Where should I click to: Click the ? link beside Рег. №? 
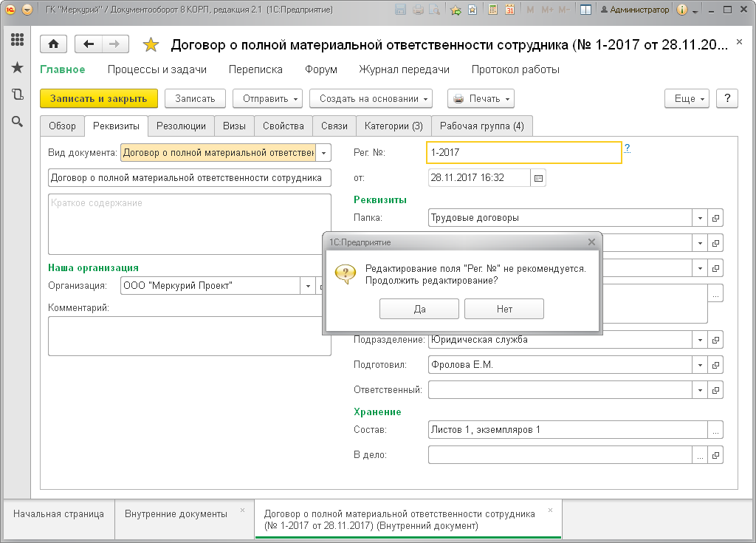tap(627, 148)
